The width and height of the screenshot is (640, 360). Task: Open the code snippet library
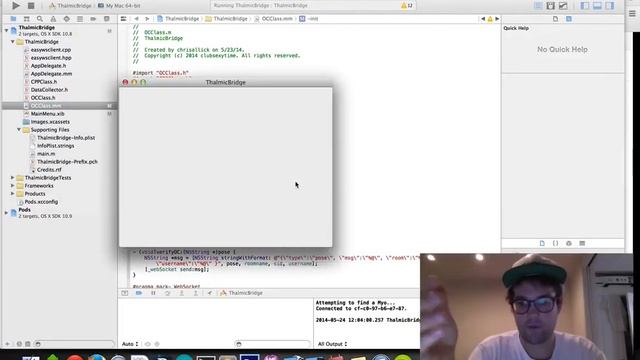[556, 243]
